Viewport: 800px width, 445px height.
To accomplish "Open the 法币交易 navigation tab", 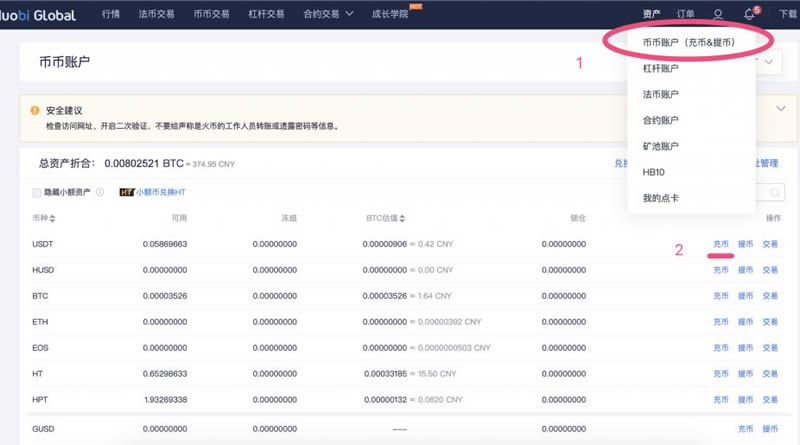I will point(154,14).
